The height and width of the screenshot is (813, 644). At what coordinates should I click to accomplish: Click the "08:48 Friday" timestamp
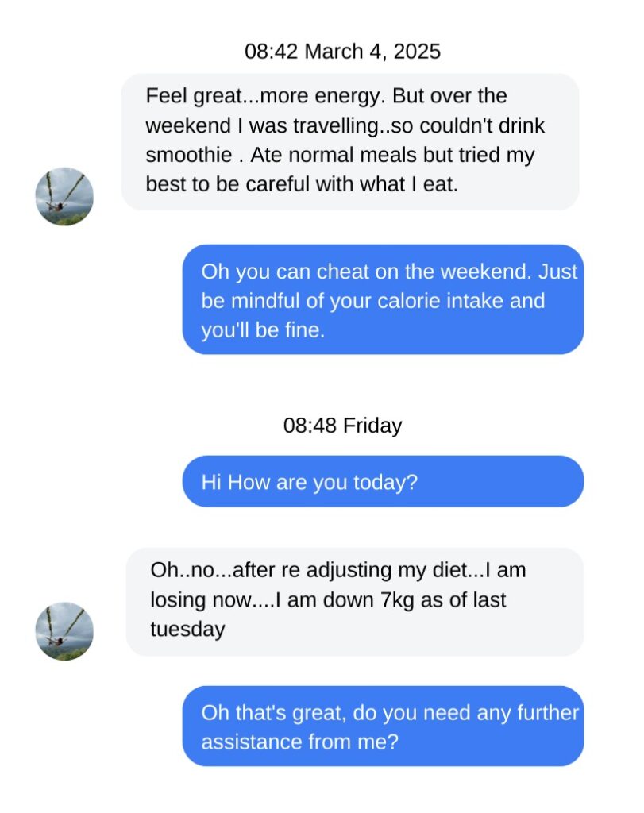click(x=342, y=426)
